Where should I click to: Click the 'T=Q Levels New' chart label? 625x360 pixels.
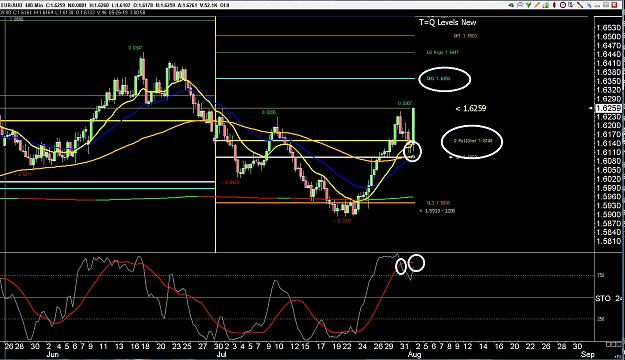pos(447,22)
